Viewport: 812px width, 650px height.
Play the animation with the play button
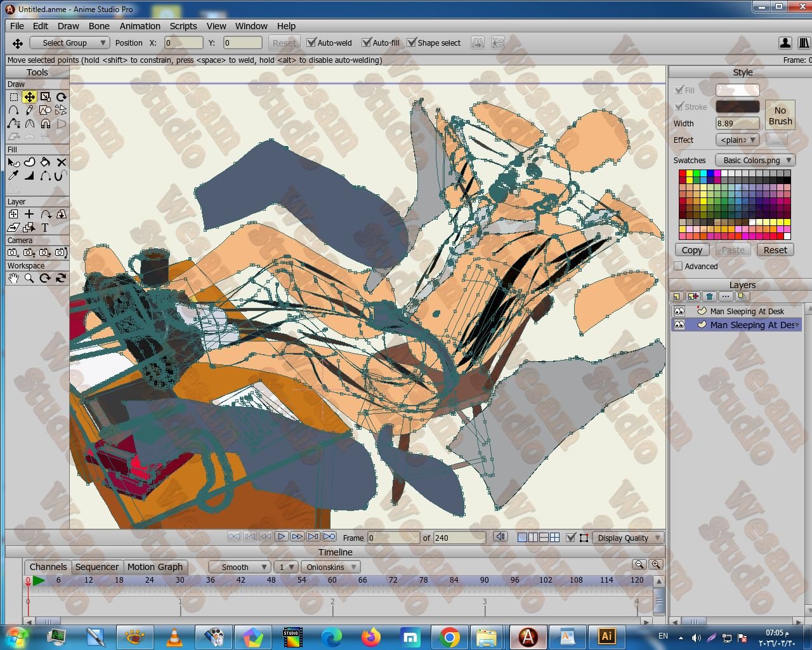[282, 537]
